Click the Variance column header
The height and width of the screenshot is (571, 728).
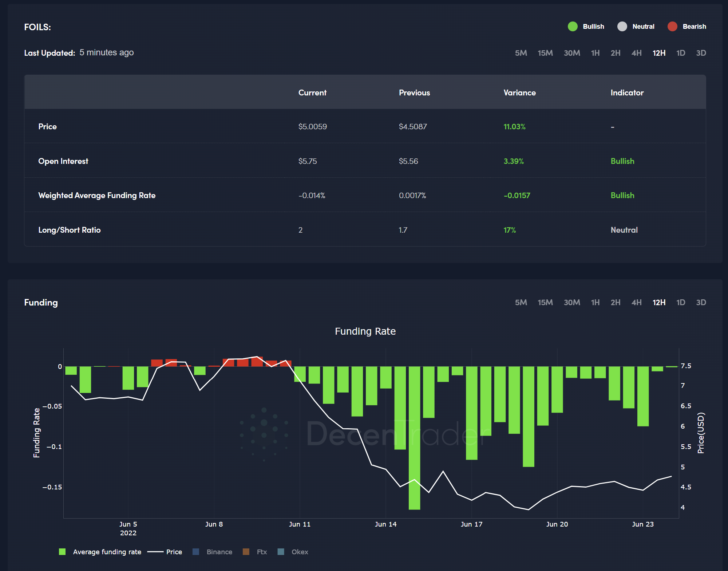click(x=519, y=92)
